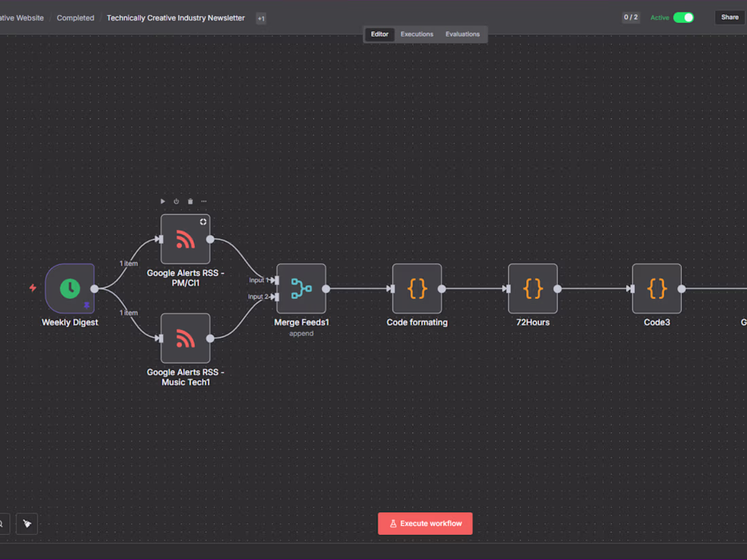The width and height of the screenshot is (747, 560).
Task: Open the Google Alerts RSS - Music Tech1 node
Action: [185, 338]
